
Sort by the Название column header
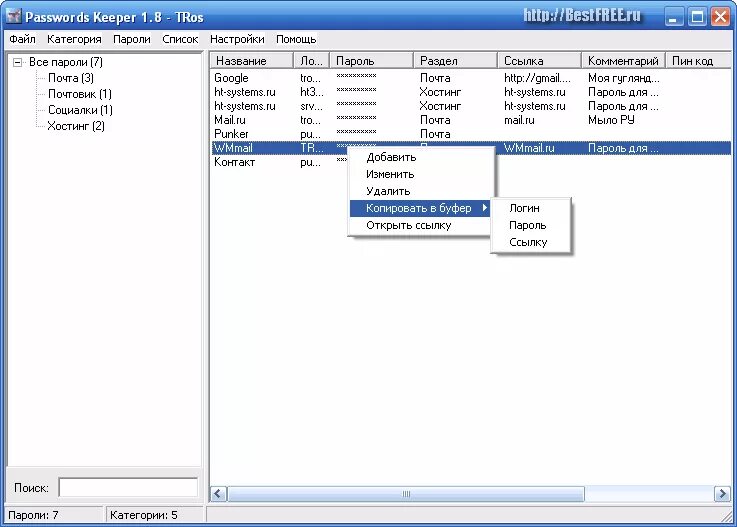point(252,61)
